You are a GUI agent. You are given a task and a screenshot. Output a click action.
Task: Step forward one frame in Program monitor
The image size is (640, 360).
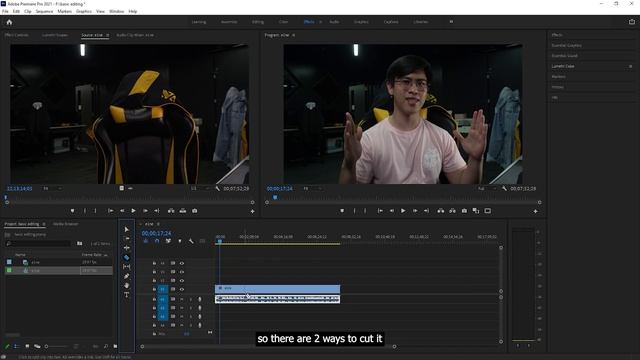point(415,211)
